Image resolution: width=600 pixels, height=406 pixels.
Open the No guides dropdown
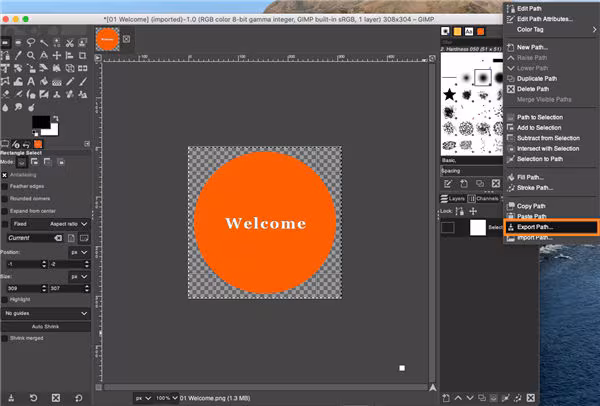pyautogui.click(x=46, y=313)
